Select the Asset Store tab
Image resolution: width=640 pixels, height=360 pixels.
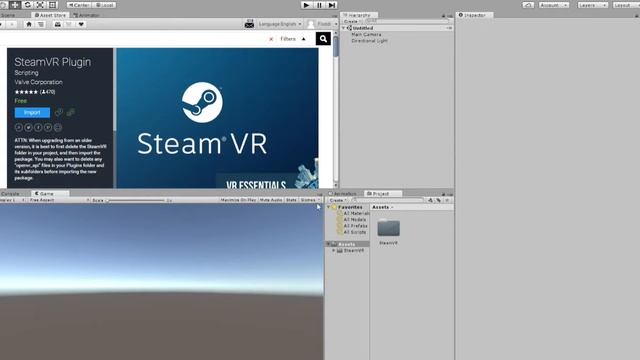coord(50,15)
